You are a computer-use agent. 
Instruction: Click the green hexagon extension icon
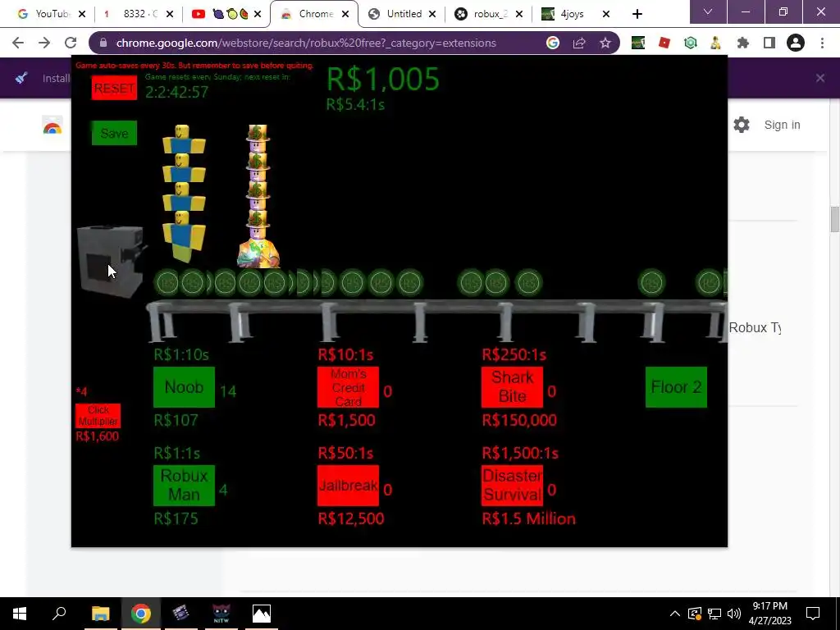(691, 43)
